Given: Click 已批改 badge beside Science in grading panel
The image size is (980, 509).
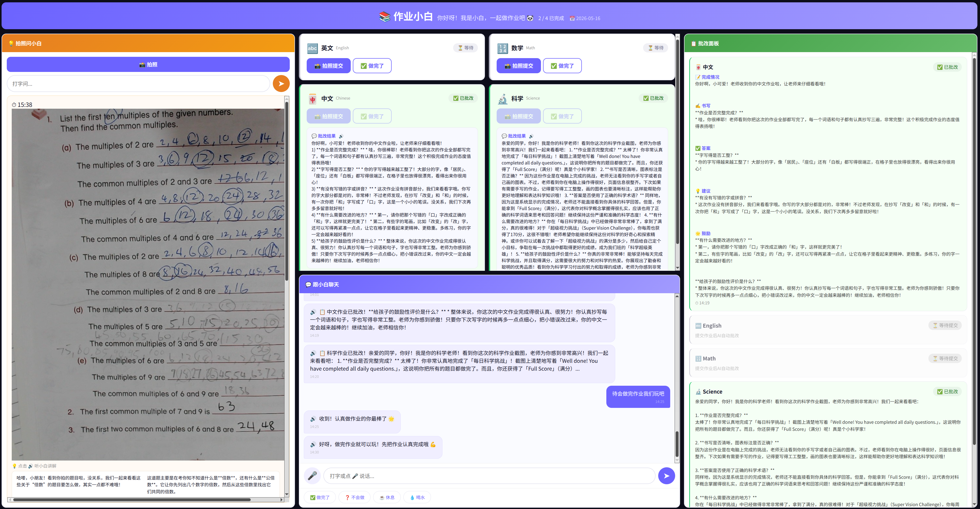Looking at the screenshot, I should (x=947, y=391).
